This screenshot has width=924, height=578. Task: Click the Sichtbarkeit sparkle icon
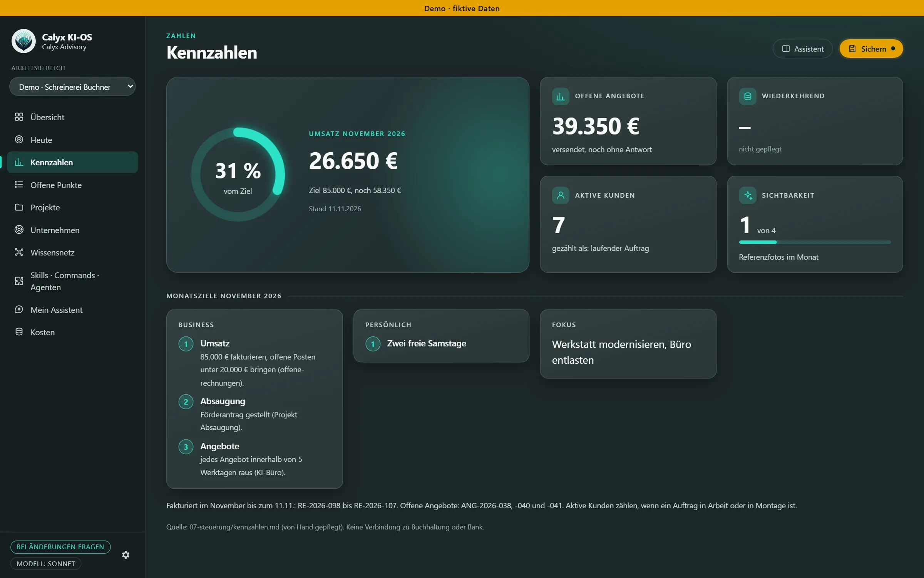(748, 195)
